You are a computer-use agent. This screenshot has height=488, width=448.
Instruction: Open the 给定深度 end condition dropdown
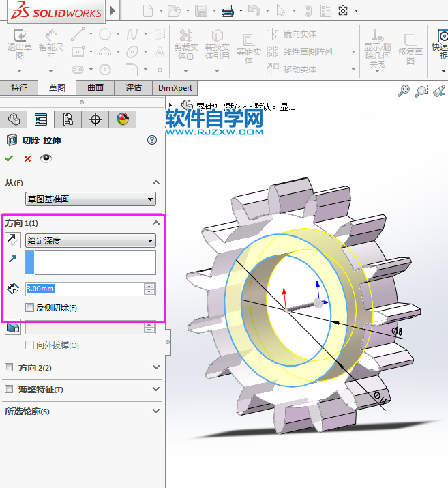(x=91, y=240)
